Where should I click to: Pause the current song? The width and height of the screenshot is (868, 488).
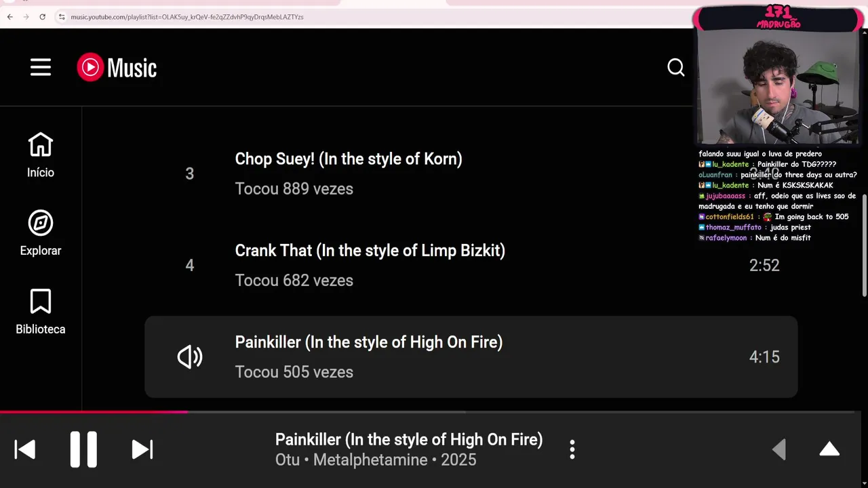click(83, 449)
